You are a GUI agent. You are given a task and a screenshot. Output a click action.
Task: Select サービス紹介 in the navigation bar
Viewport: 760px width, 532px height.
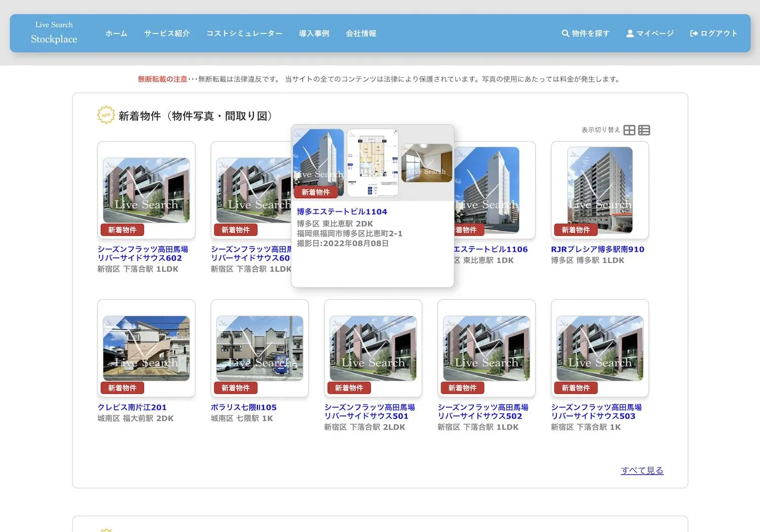point(166,33)
